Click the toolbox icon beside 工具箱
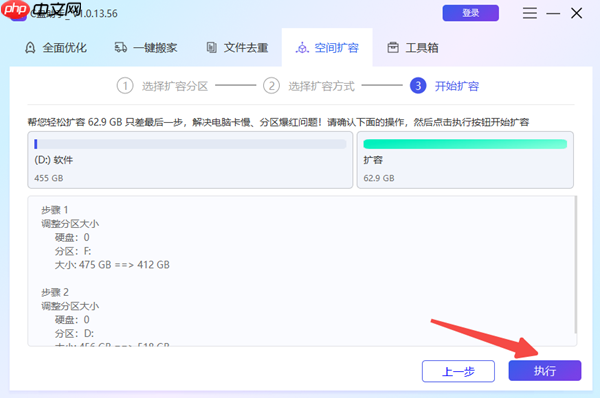600x398 pixels. tap(393, 47)
